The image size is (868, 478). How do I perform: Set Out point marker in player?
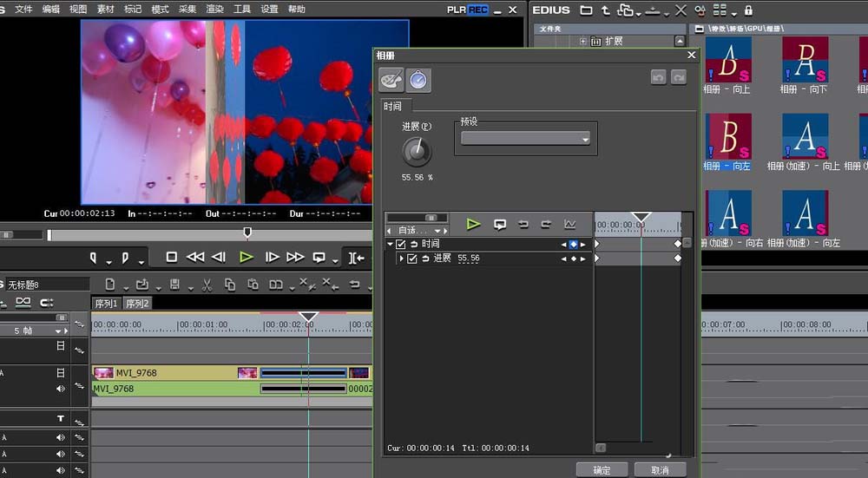point(125,258)
